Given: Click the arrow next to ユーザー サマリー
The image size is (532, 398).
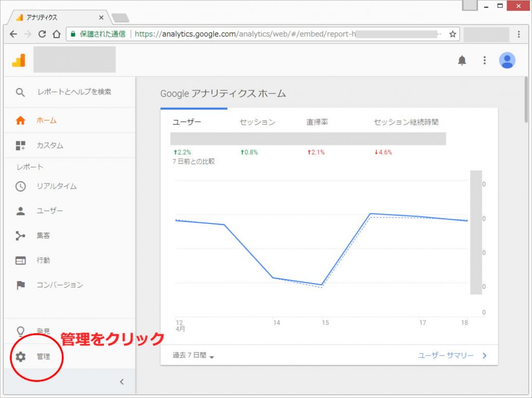Looking at the screenshot, I should [485, 355].
